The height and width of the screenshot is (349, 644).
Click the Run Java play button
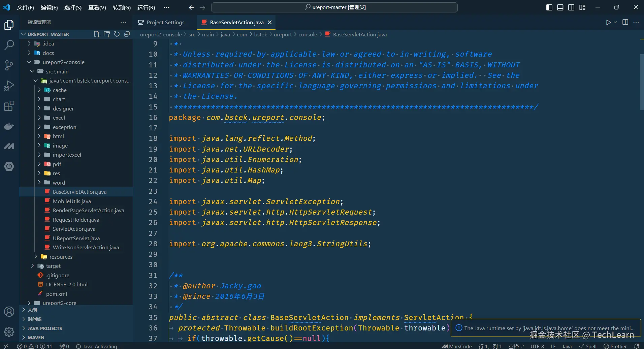(608, 22)
